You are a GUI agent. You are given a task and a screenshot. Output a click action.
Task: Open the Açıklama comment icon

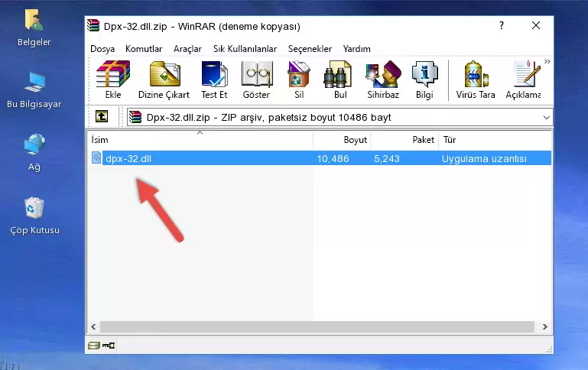point(527,74)
